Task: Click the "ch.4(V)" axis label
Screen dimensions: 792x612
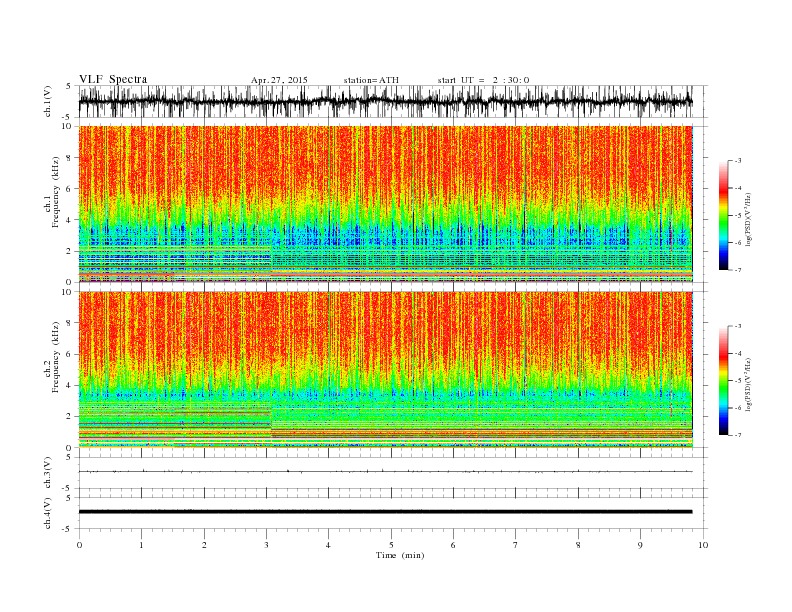Action: pyautogui.click(x=48, y=513)
